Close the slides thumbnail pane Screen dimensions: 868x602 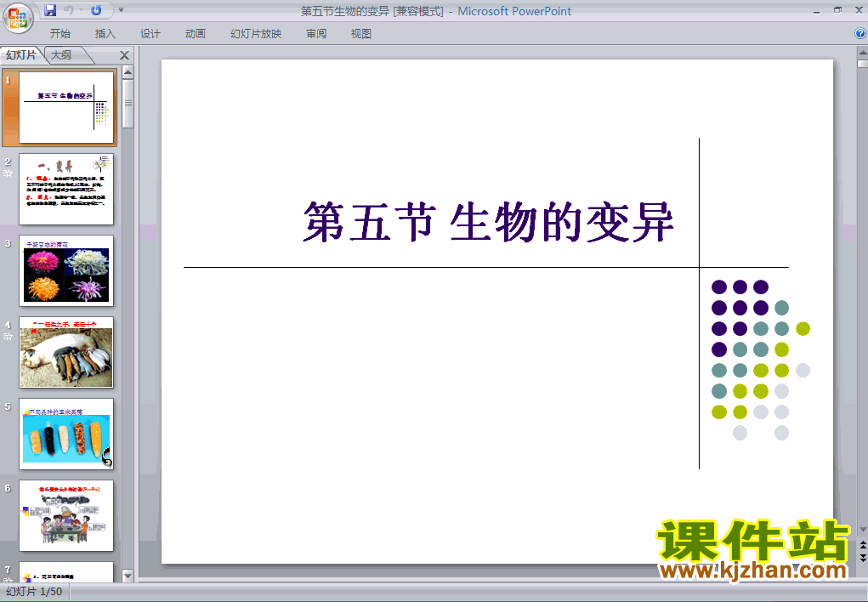pos(125,55)
